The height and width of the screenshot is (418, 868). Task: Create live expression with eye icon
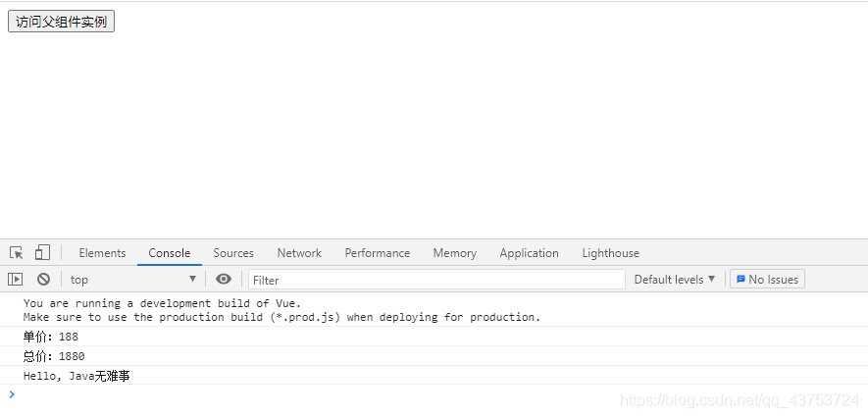click(224, 279)
